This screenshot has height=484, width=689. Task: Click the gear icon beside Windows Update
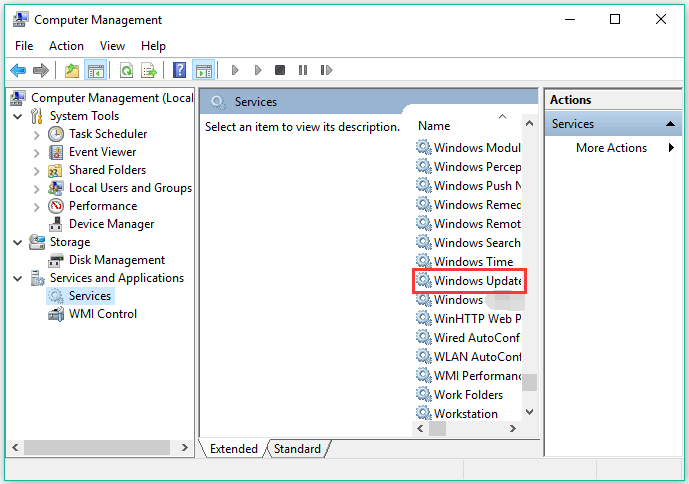pos(424,280)
